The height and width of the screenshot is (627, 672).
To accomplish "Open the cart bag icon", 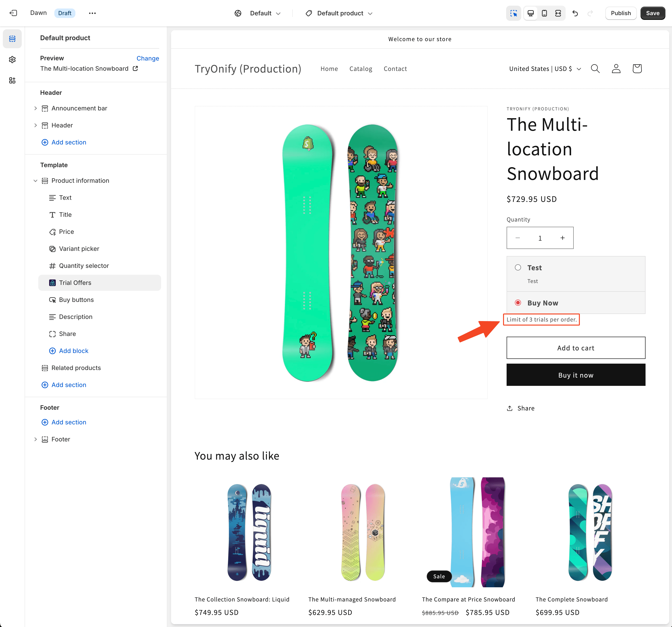I will click(637, 69).
